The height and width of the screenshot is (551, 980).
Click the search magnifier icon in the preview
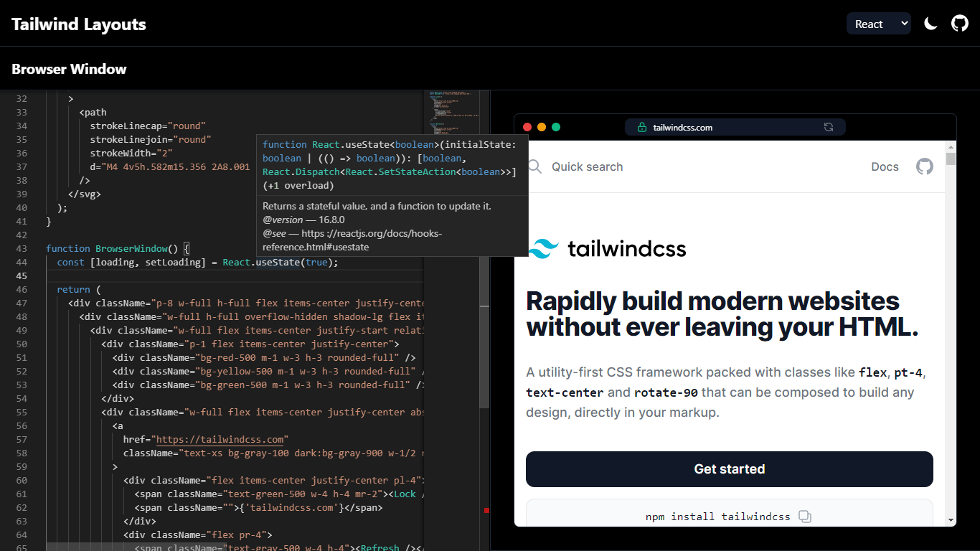click(535, 166)
